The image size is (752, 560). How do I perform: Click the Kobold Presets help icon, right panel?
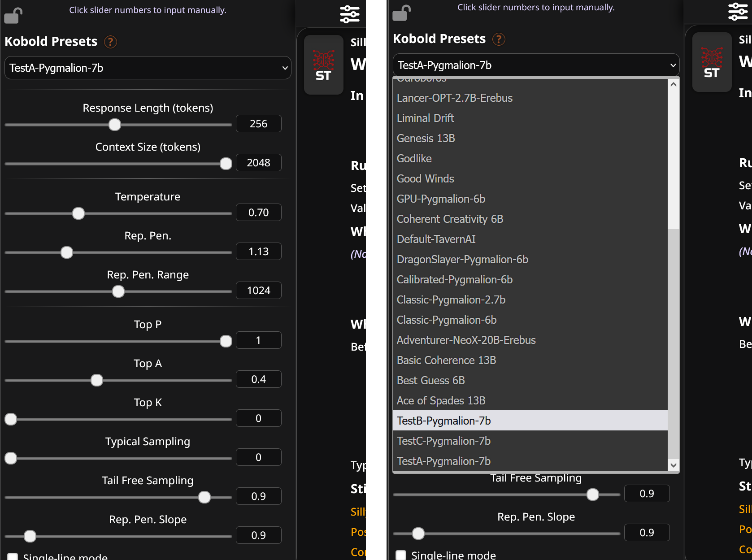tap(499, 39)
